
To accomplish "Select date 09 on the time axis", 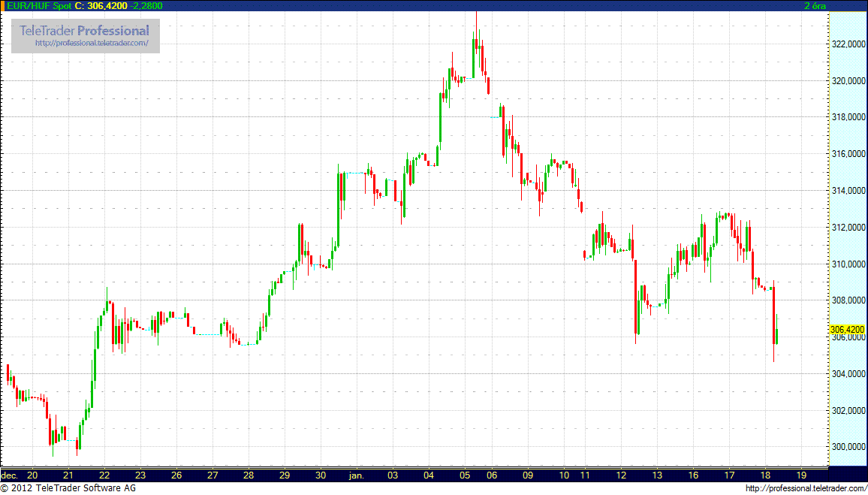I will point(528,475).
